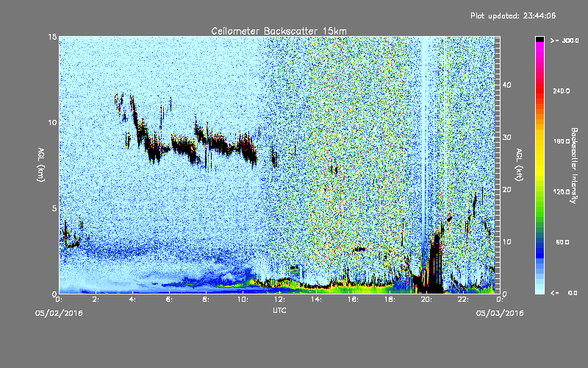588x368 pixels.
Task: Click the pale vertical data-gap stripe near 20:00
Action: (x=424, y=139)
